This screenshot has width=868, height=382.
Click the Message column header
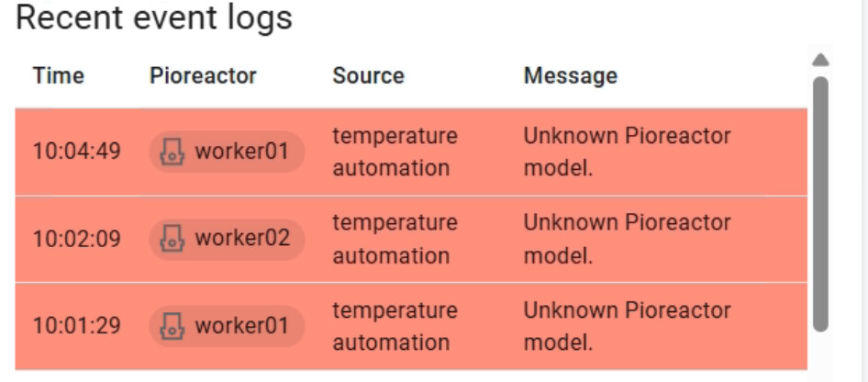[570, 75]
